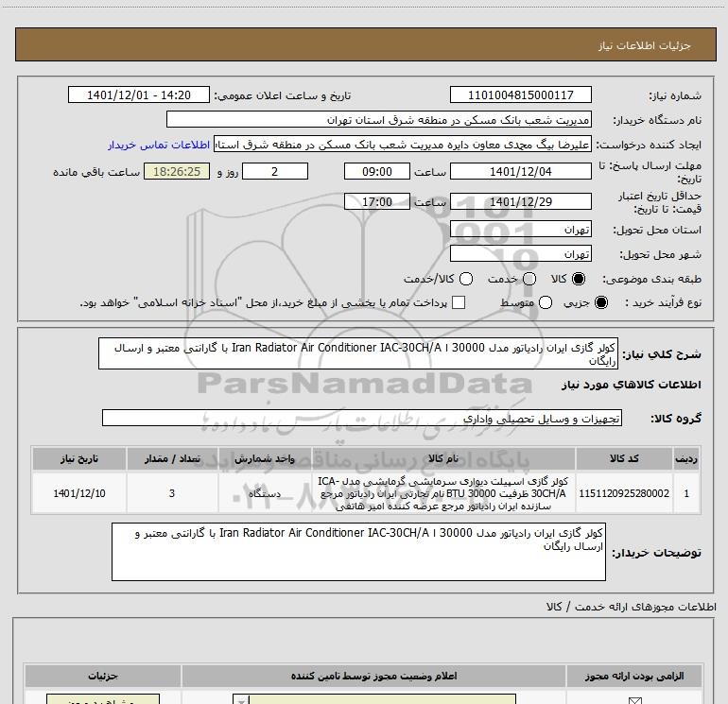Open the permit status dropdown arrow
The height and width of the screenshot is (704, 728).
(x=241, y=700)
